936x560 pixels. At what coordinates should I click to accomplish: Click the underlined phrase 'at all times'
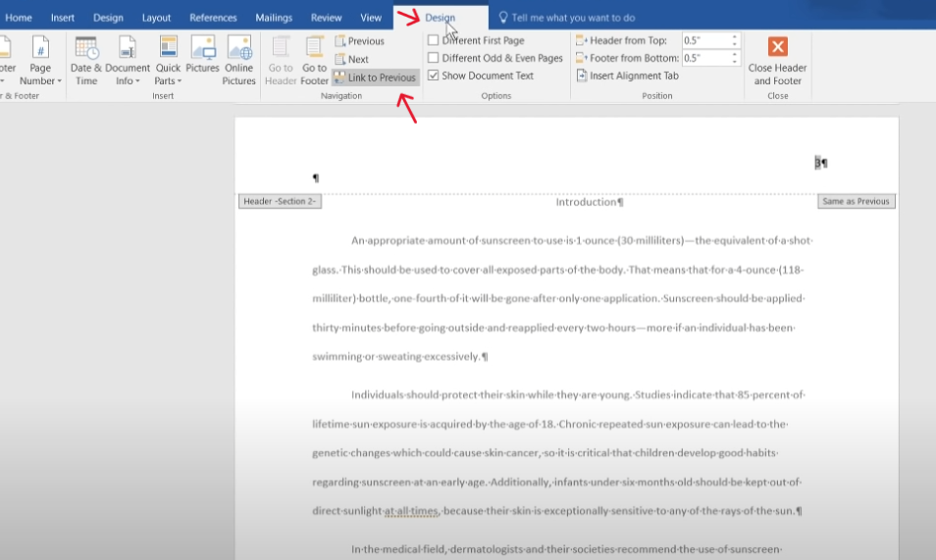coord(411,511)
